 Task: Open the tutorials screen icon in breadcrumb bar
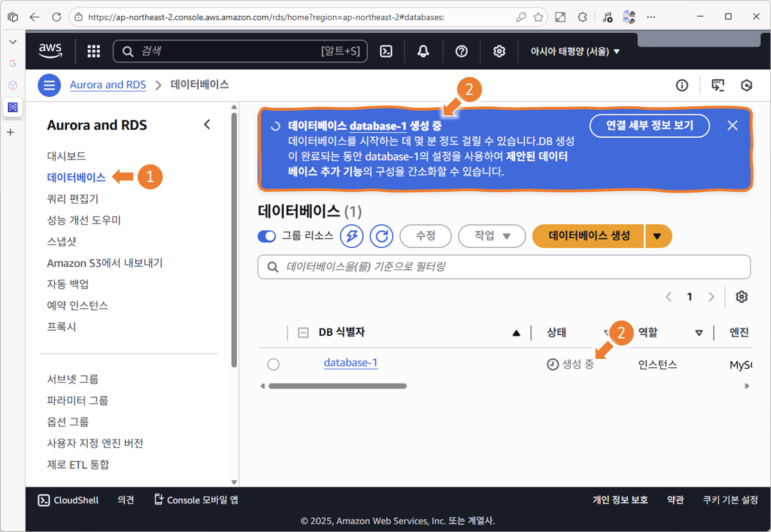pos(718,85)
